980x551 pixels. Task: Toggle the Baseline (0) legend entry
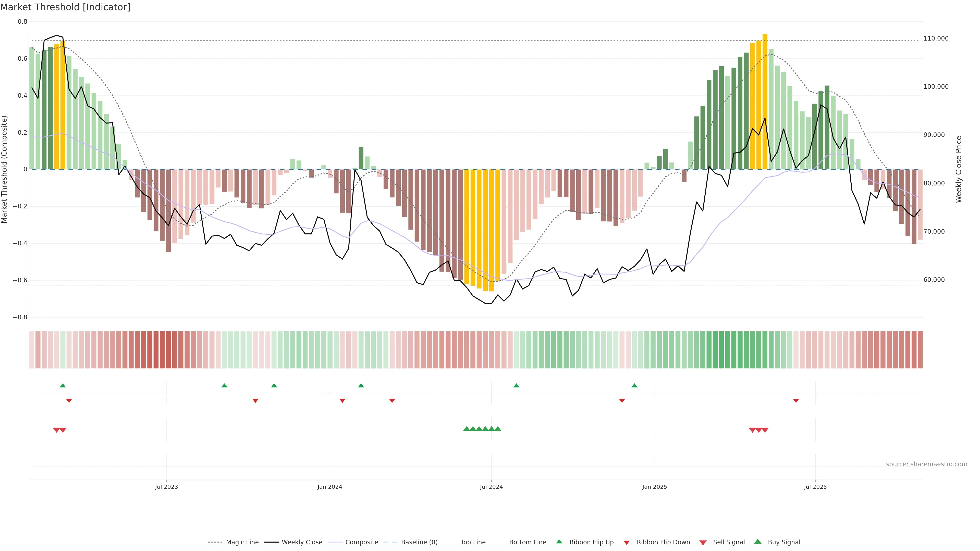point(419,542)
